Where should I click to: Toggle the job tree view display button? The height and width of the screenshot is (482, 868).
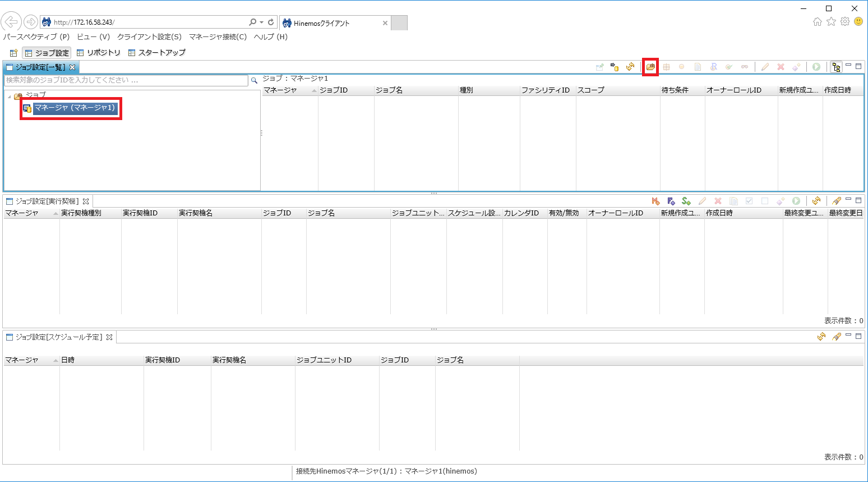tap(836, 67)
